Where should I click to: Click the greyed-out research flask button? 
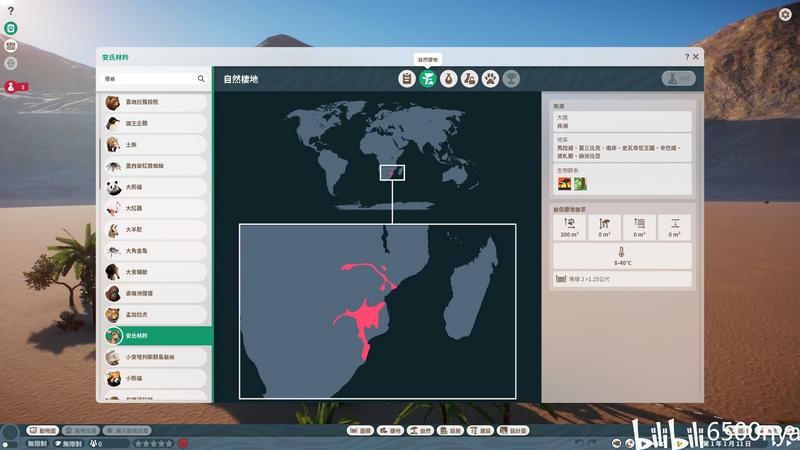679,79
